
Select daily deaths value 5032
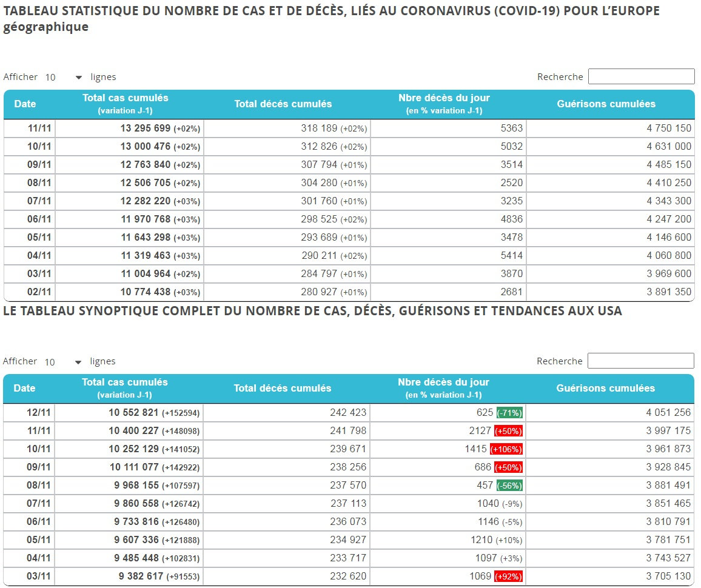(x=511, y=147)
